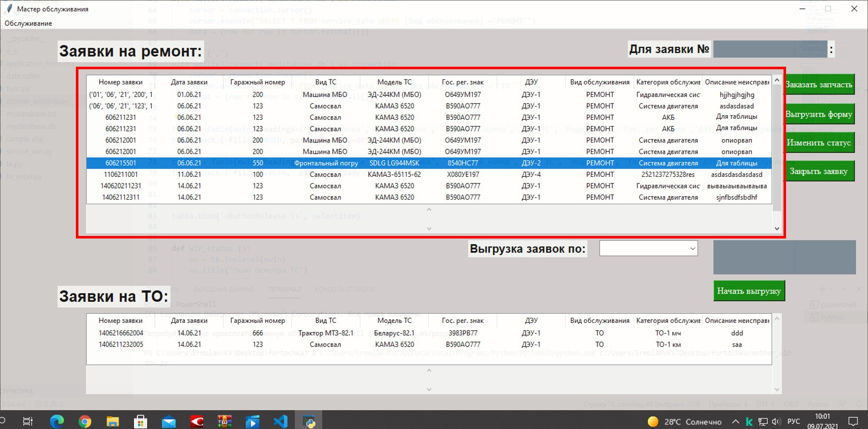Open the weather widget showing 28°C

(x=684, y=421)
